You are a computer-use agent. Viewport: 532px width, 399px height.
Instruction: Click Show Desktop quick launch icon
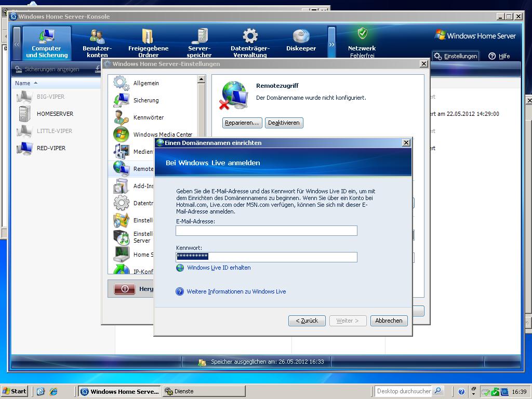(41, 391)
